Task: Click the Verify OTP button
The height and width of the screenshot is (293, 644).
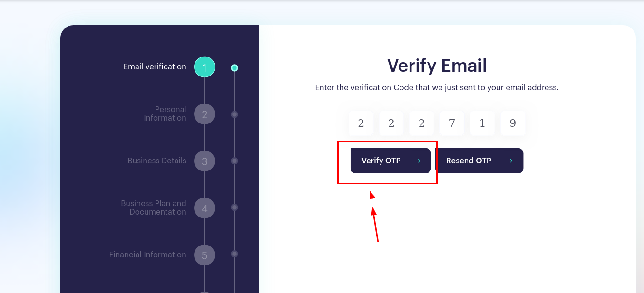Action: tap(390, 161)
